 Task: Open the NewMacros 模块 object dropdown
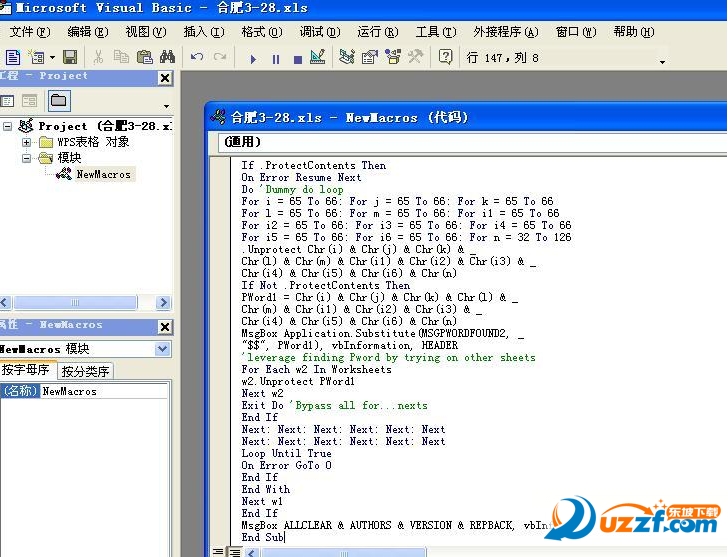pyautogui.click(x=162, y=349)
